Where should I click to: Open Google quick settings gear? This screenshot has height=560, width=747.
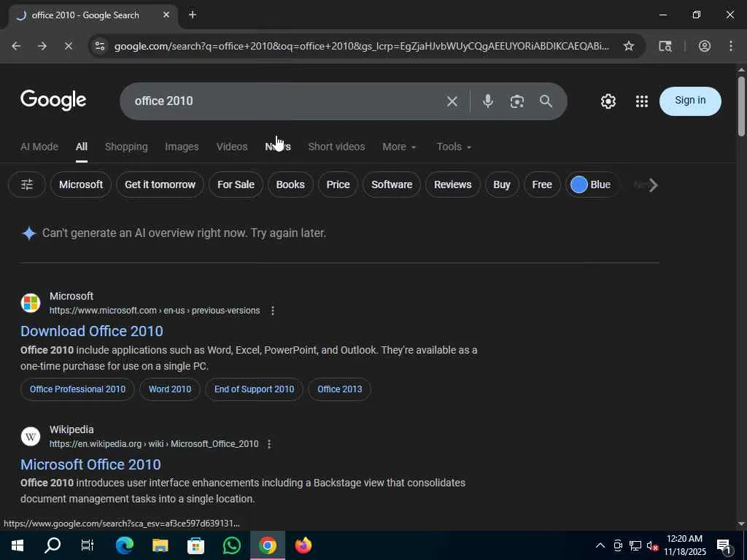(x=608, y=101)
